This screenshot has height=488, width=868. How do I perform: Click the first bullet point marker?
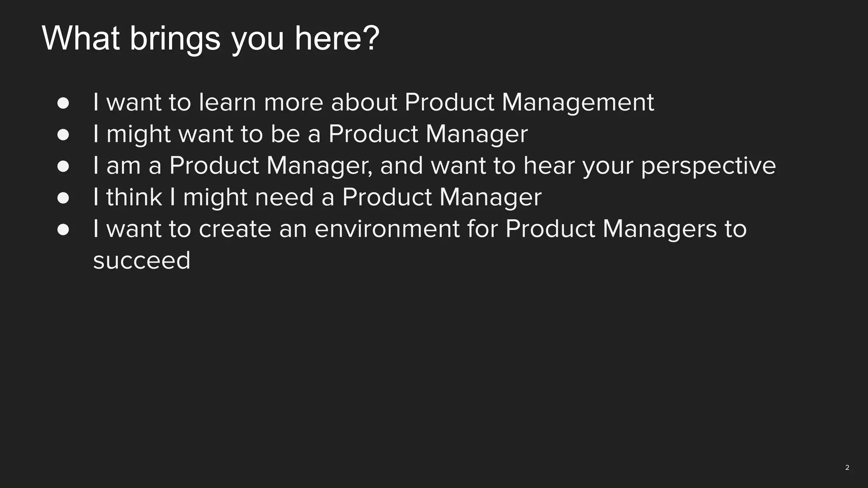tap(63, 103)
